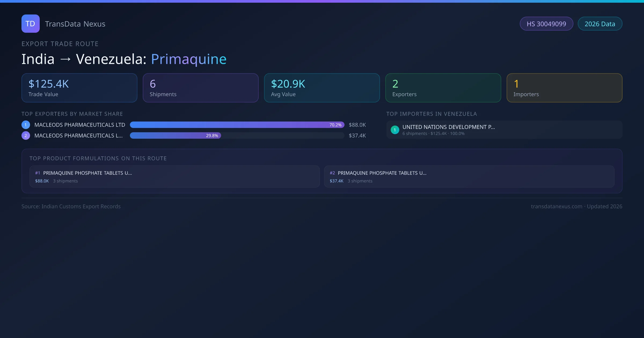The image size is (644, 338).
Task: Open the 2 Exporters stat card
Action: point(443,88)
